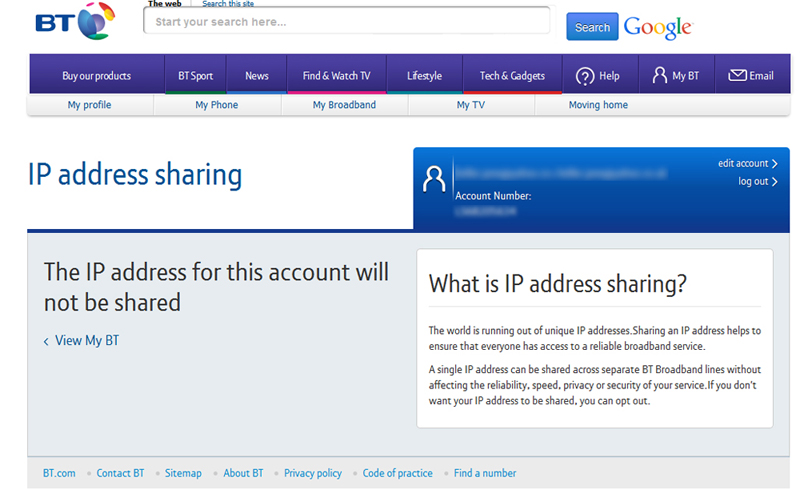Open Find & Watch TV section
Viewport: 800px width, 490px height.
tap(336, 76)
